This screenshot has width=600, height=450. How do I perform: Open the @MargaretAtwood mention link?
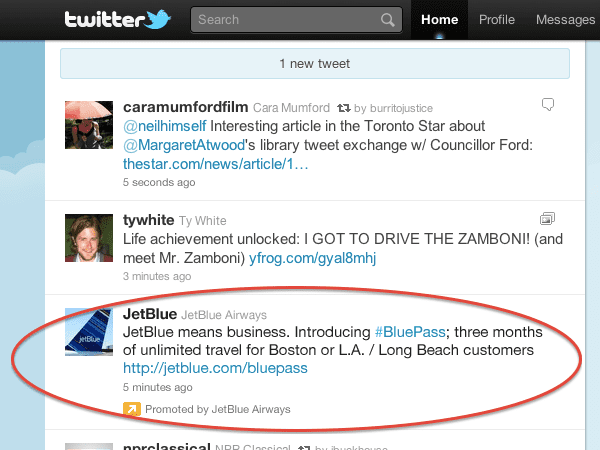[x=179, y=144]
